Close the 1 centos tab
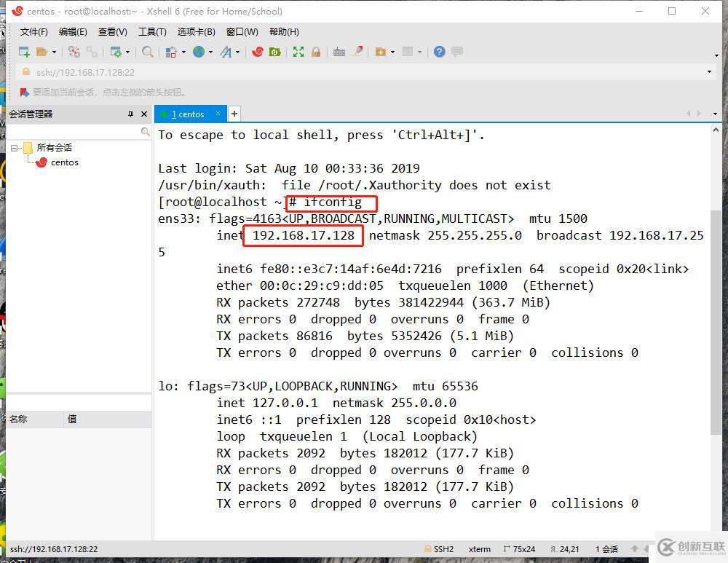This screenshot has height=563, width=728. tap(218, 114)
